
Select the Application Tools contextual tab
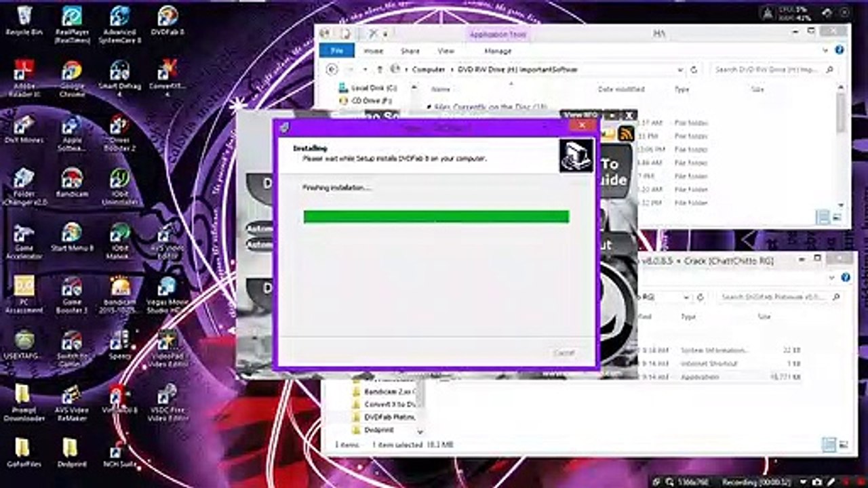point(498,35)
